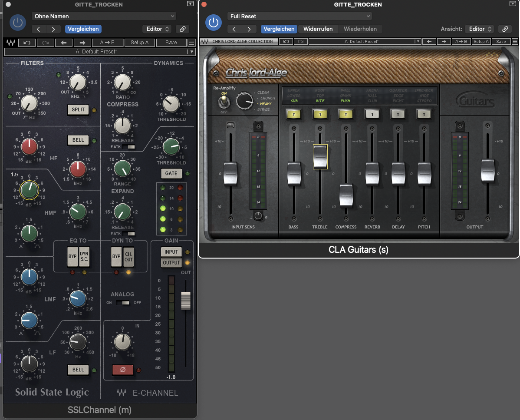Enable the Gate button in Dynamics
This screenshot has height=420, width=520.
pyautogui.click(x=171, y=173)
